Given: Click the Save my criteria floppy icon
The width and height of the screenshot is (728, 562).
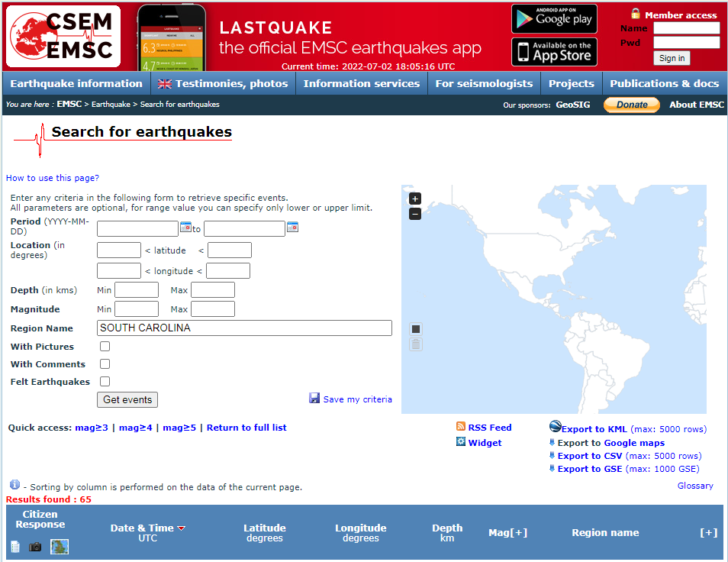Looking at the screenshot, I should [314, 398].
